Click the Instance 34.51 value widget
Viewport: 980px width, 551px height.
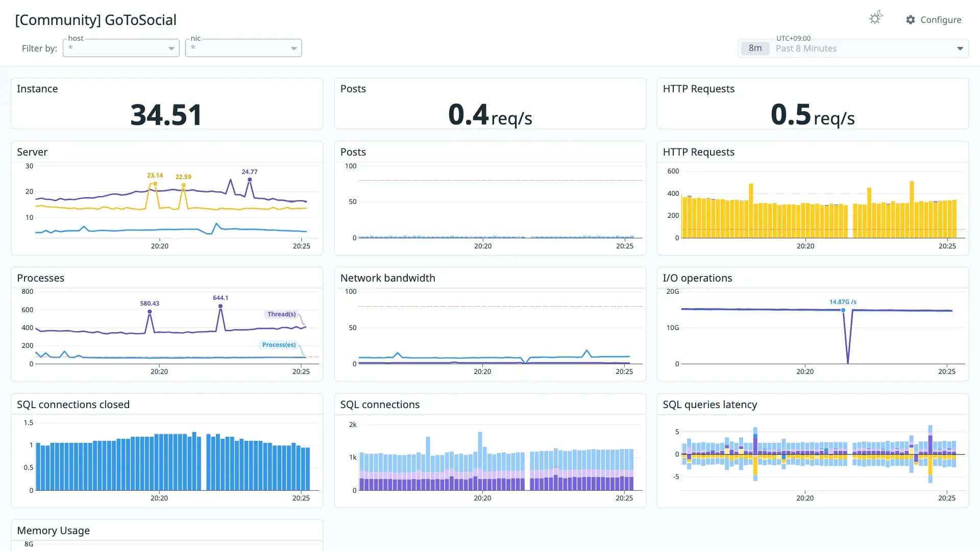tap(167, 104)
